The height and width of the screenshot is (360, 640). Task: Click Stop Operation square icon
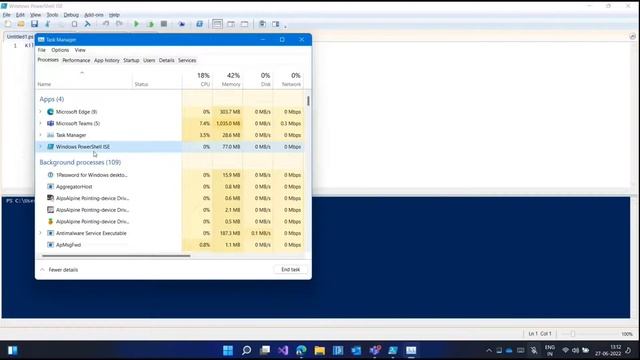coord(164,24)
